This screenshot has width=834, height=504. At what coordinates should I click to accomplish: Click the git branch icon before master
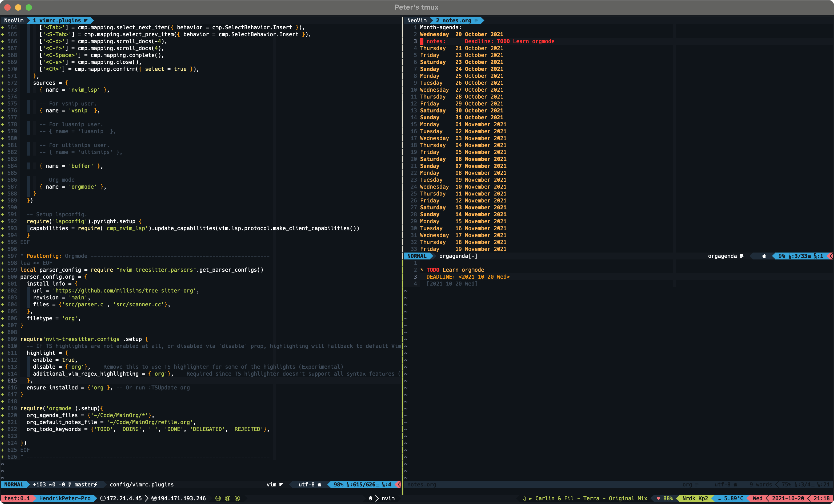click(x=70, y=484)
